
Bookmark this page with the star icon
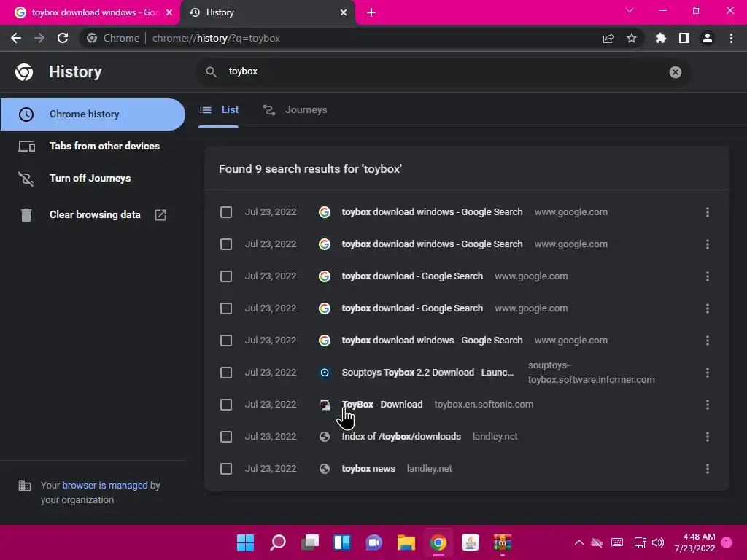pos(631,38)
